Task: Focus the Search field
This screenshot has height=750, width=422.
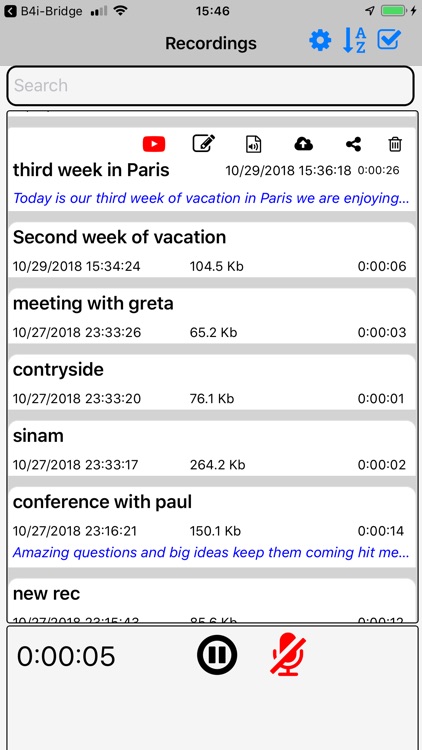Action: click(x=211, y=86)
